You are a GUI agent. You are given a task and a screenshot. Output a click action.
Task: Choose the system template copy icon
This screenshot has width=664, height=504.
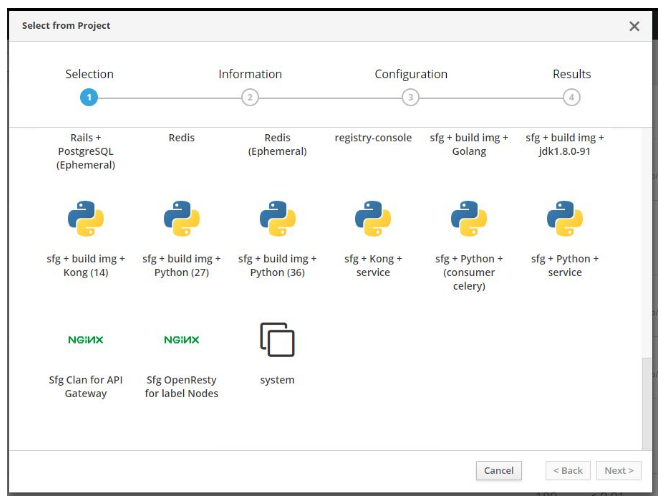coord(277,340)
